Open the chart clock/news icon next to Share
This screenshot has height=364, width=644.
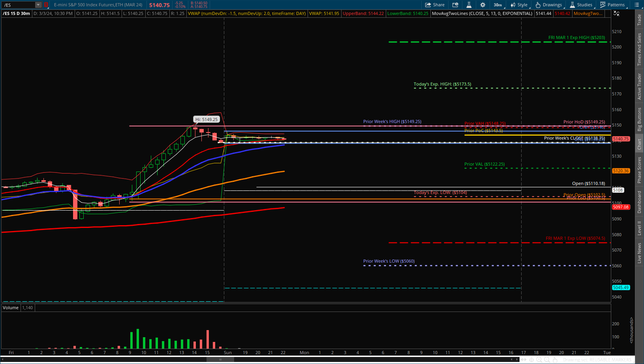(x=455, y=5)
